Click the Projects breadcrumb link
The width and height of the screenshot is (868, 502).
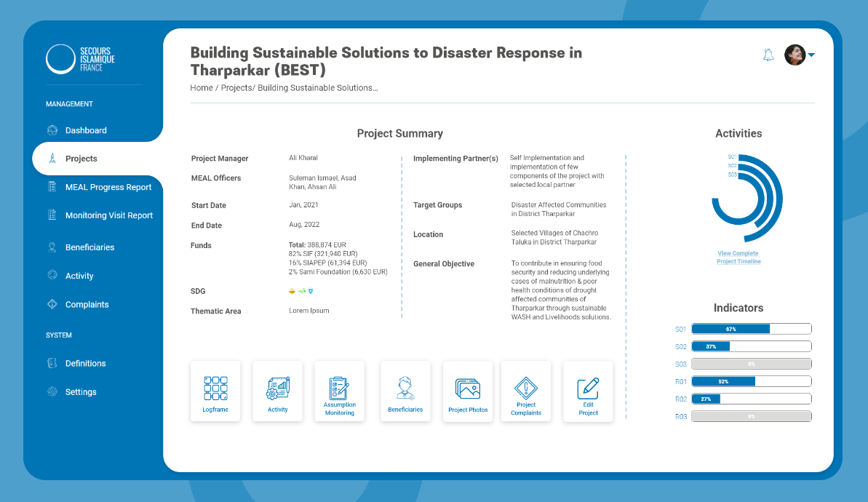point(236,88)
